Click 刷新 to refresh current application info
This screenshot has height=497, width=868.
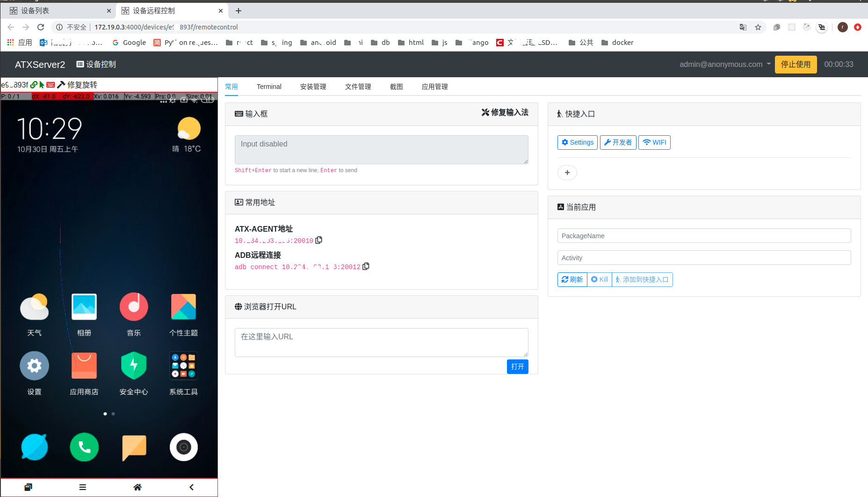(571, 279)
